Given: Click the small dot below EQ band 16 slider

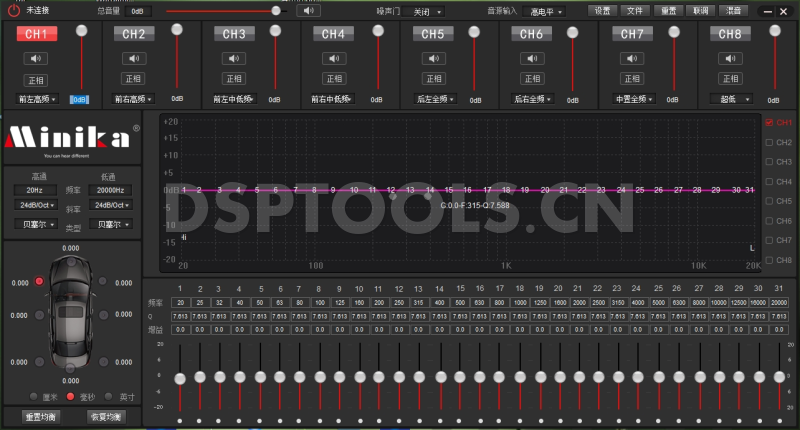Looking at the screenshot, I should [x=480, y=421].
